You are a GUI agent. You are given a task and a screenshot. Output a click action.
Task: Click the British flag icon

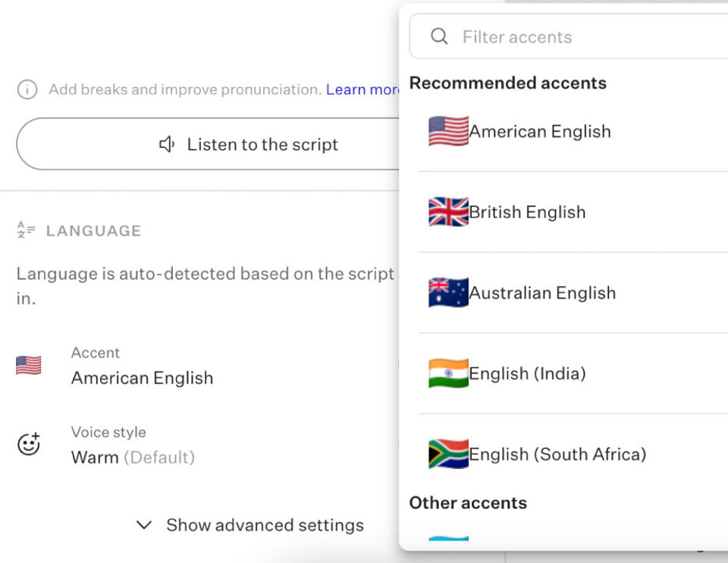[x=448, y=212]
